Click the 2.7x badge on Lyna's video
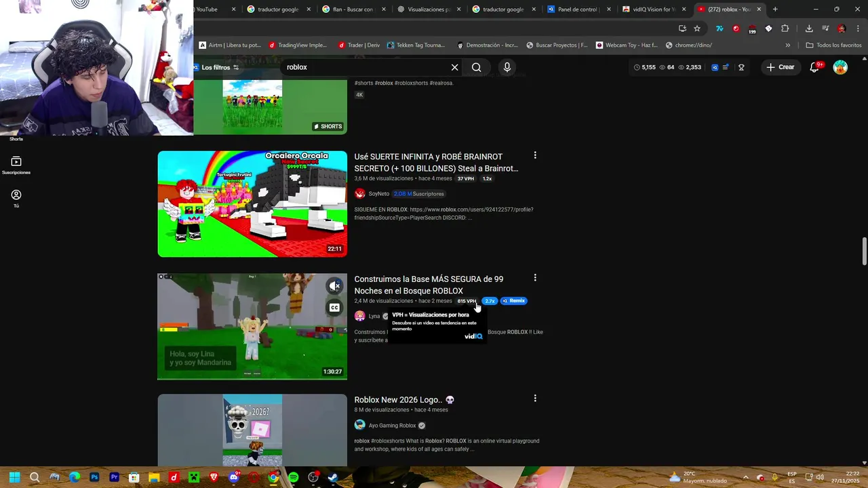This screenshot has width=868, height=488. pos(490,301)
